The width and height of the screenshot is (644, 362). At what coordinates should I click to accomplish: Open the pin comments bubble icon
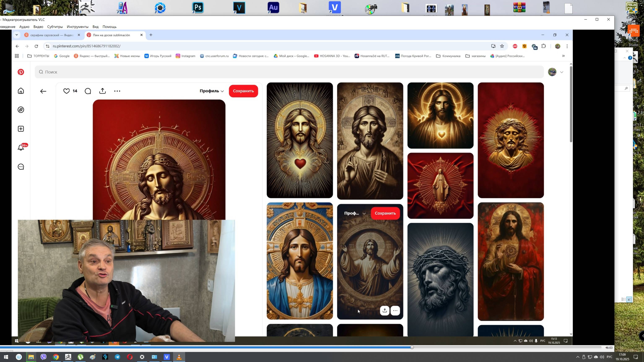pos(88,91)
